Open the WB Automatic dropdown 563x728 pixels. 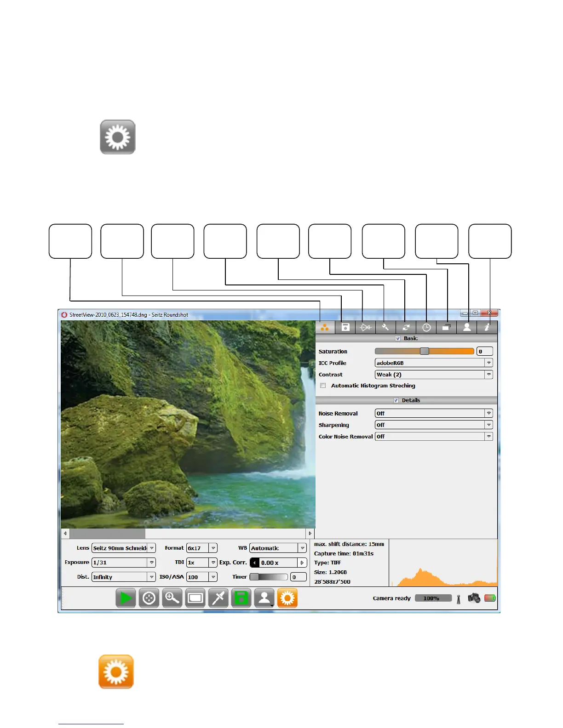coord(278,548)
